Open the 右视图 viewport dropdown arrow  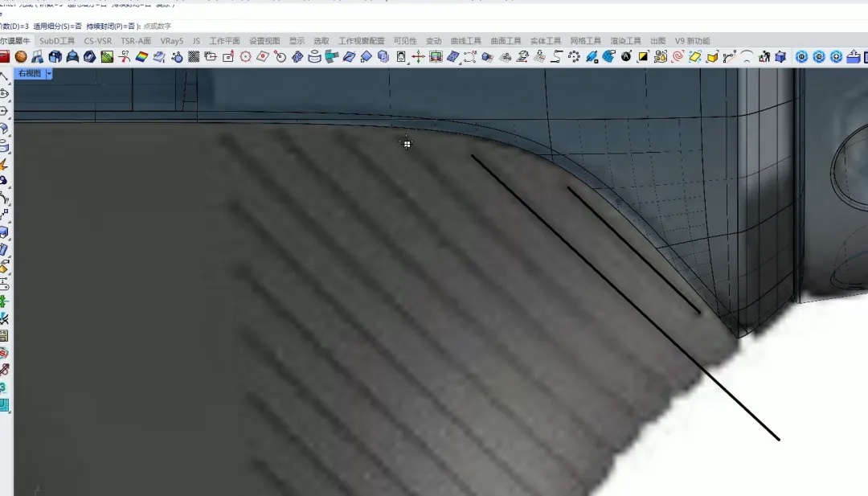click(x=49, y=73)
